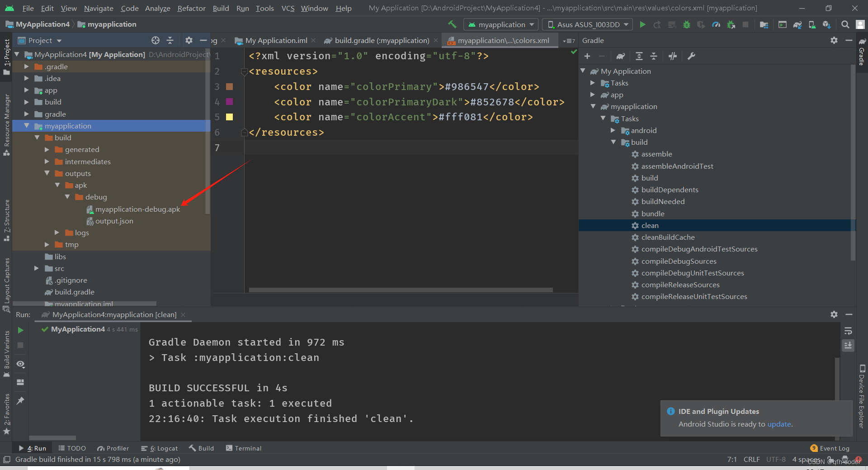
Task: Open the Asus ASUS_I003DD device dropdown
Action: tap(588, 24)
